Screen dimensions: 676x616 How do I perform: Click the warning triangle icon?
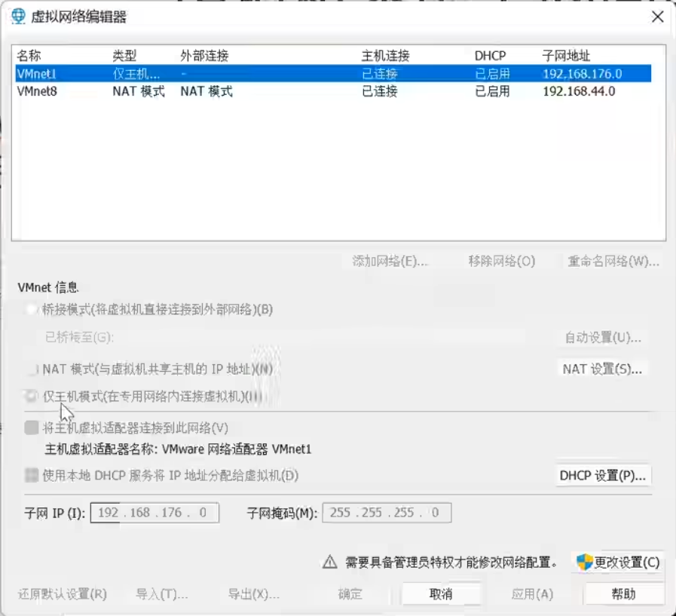point(329,562)
